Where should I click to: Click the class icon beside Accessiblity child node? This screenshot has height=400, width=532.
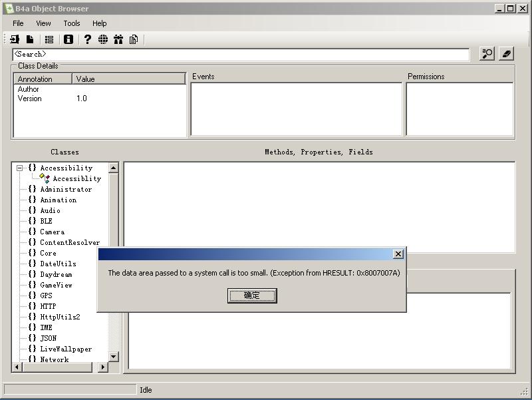click(45, 178)
